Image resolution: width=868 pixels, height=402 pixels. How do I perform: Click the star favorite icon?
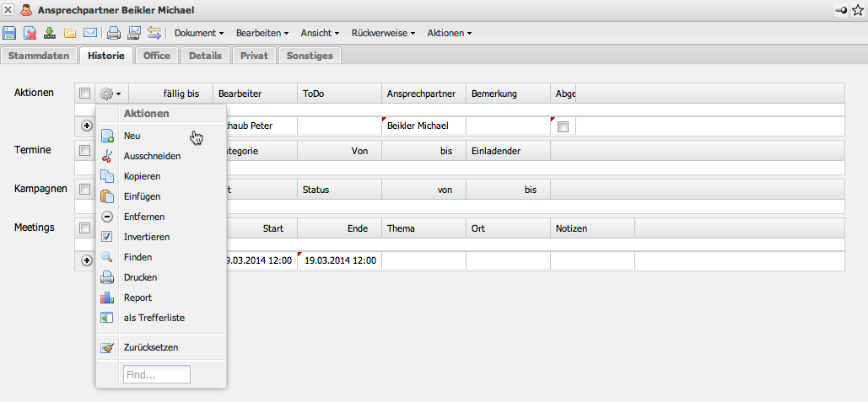858,10
